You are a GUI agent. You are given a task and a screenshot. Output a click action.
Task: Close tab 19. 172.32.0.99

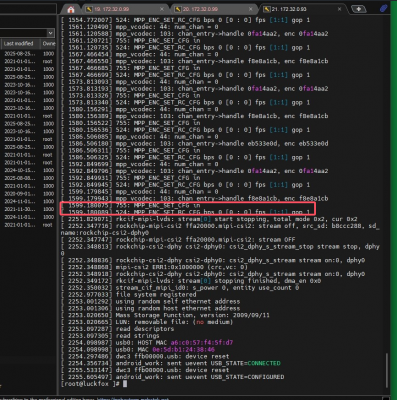pyautogui.click(x=162, y=9)
